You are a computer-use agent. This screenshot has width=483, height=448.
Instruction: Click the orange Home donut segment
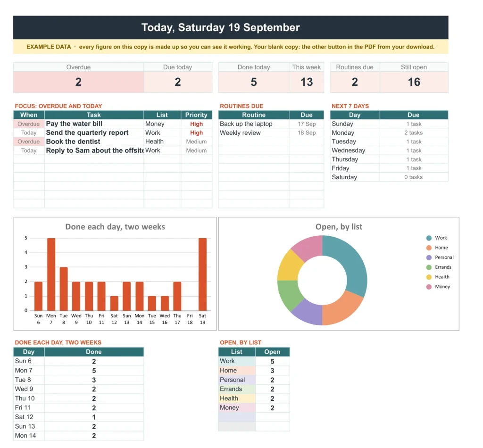click(x=341, y=310)
